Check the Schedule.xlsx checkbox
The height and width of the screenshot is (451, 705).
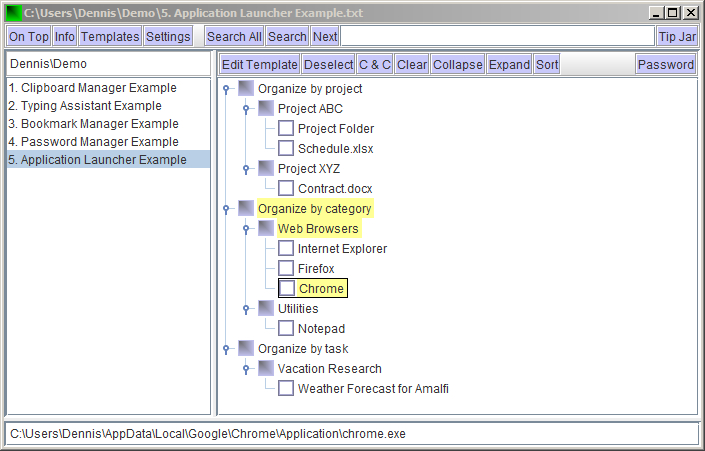(x=286, y=148)
